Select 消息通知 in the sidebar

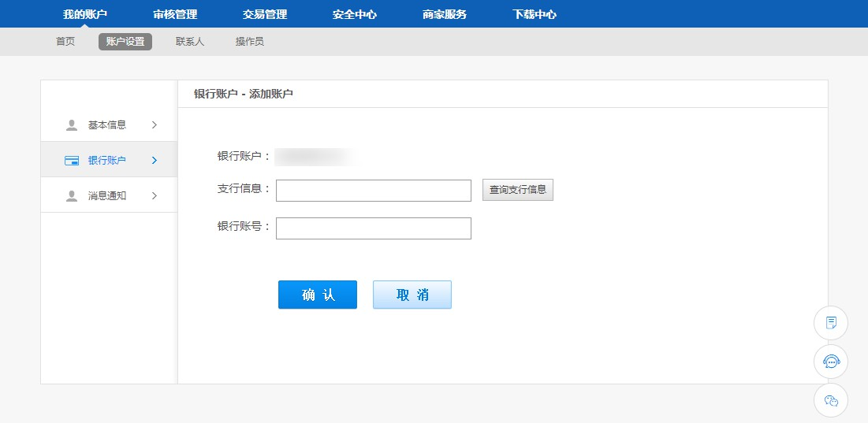(x=109, y=195)
